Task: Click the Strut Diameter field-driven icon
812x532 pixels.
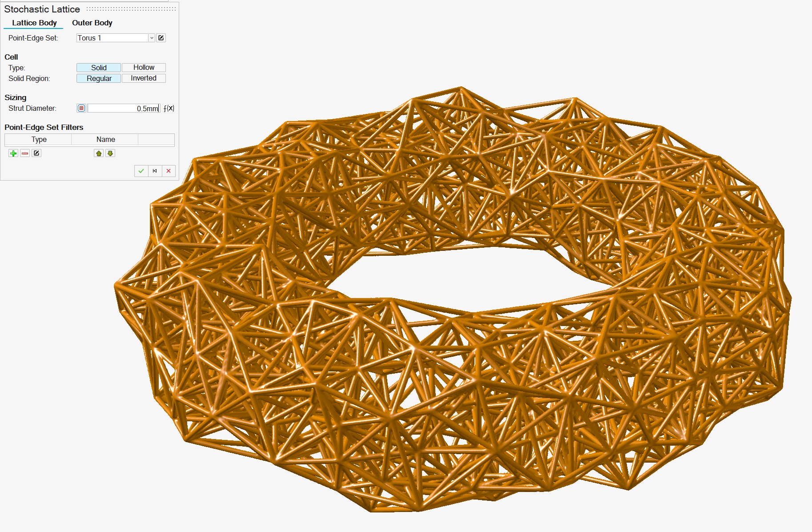Action: point(81,108)
